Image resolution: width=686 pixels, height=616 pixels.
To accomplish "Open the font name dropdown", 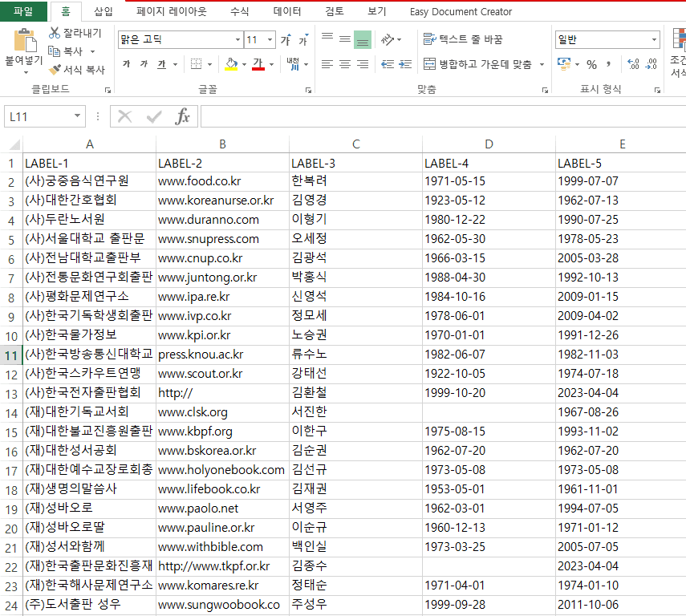I will click(237, 40).
